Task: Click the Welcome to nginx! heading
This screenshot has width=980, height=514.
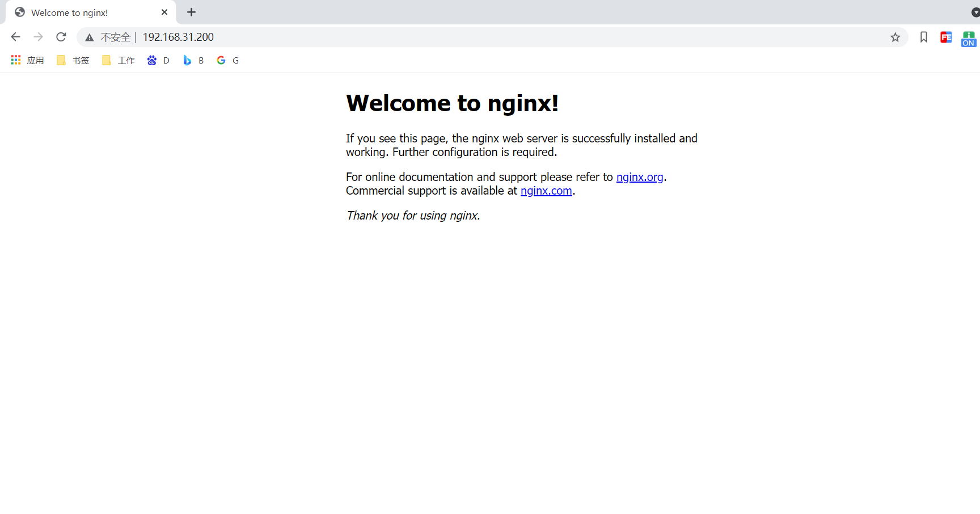Action: click(x=452, y=103)
